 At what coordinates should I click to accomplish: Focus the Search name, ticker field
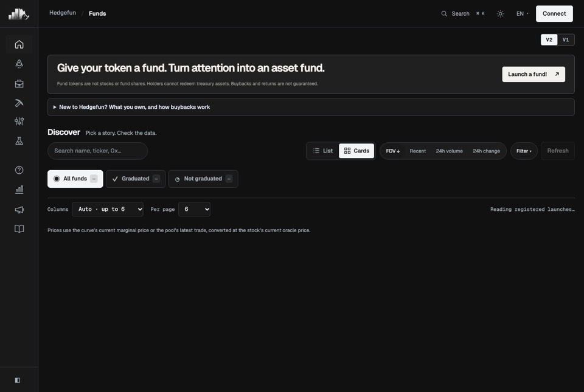click(97, 151)
